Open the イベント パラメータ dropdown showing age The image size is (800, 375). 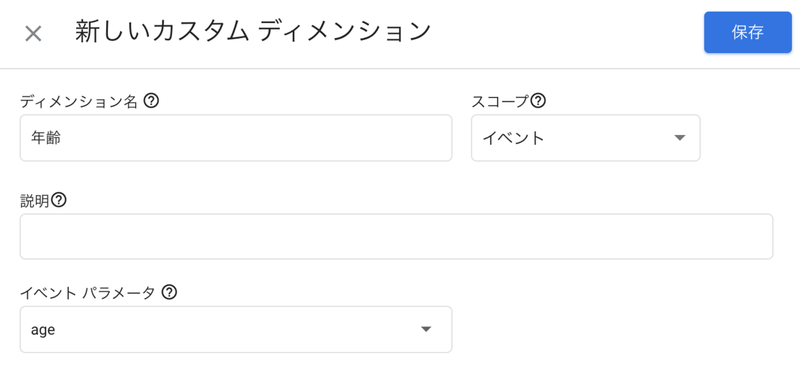click(236, 329)
